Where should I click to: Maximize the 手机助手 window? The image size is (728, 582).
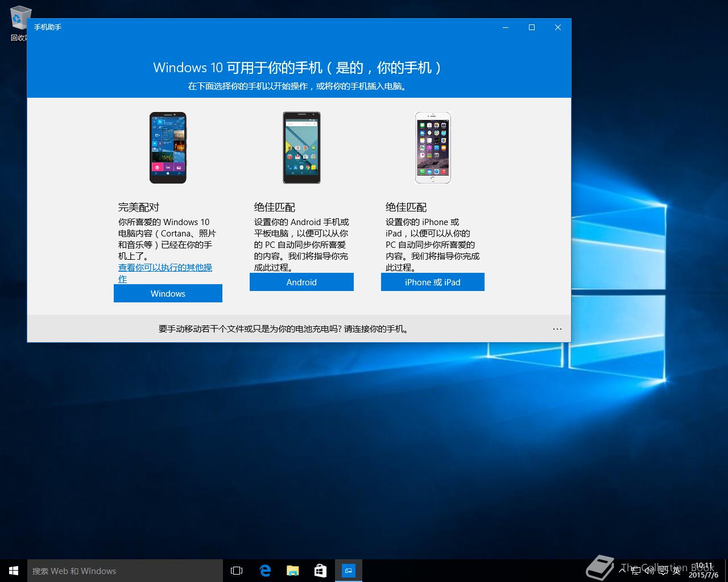(x=532, y=27)
